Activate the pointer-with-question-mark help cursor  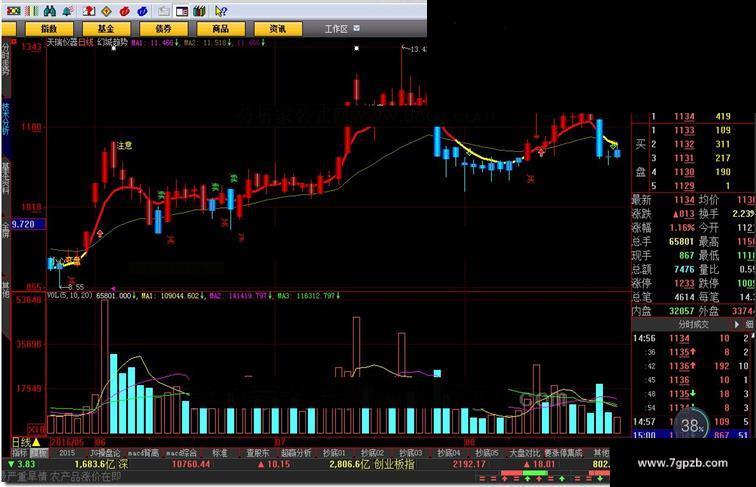(x=220, y=11)
